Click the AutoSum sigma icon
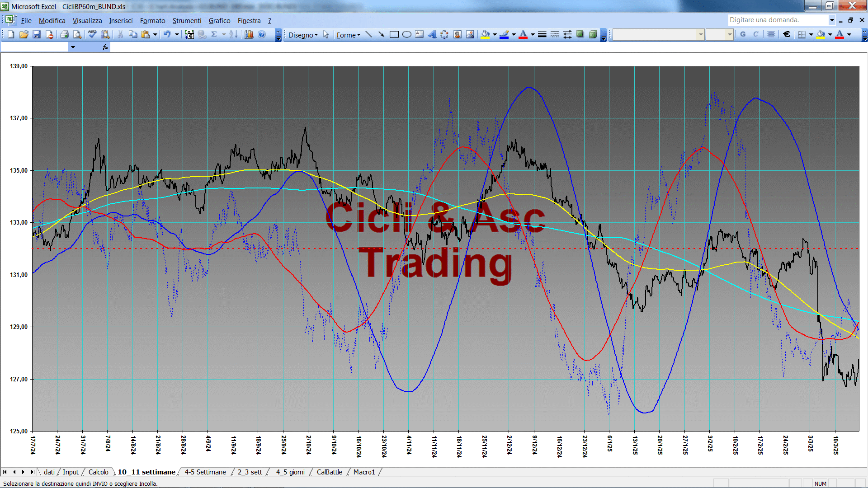Viewport: 868px width, 488px height. click(x=214, y=34)
